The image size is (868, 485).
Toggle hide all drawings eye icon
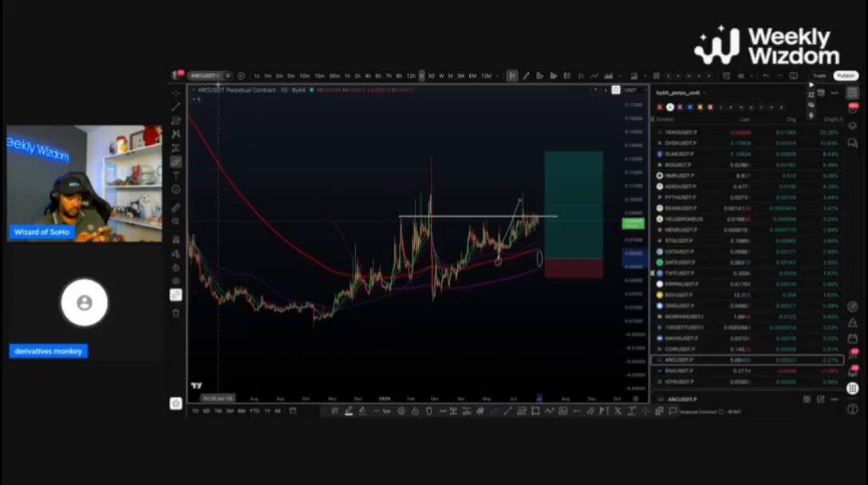coord(176,282)
